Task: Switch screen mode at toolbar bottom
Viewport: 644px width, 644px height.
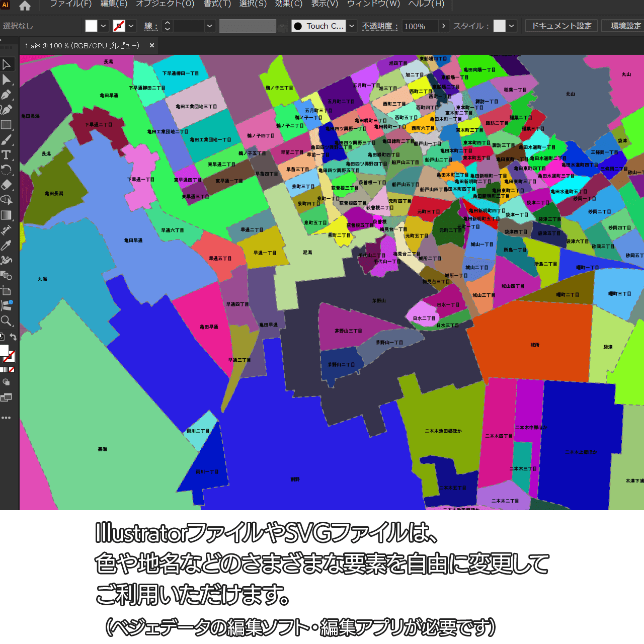Action: (6, 398)
